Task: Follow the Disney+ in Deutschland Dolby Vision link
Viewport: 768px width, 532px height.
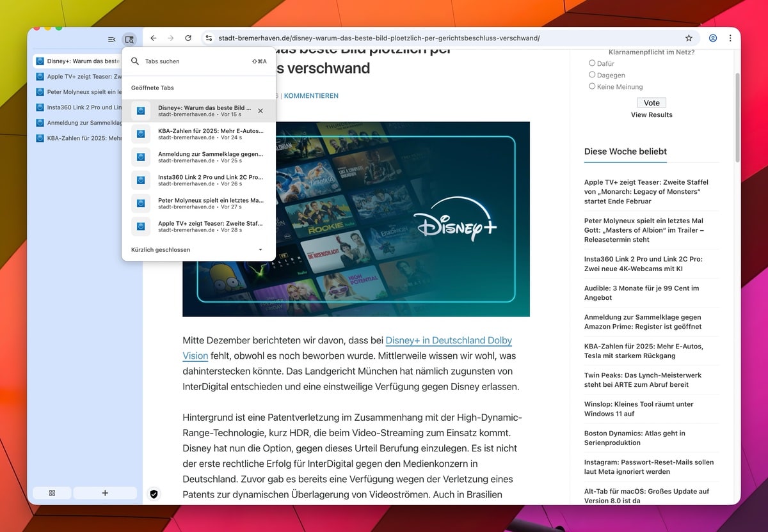Action: point(348,348)
